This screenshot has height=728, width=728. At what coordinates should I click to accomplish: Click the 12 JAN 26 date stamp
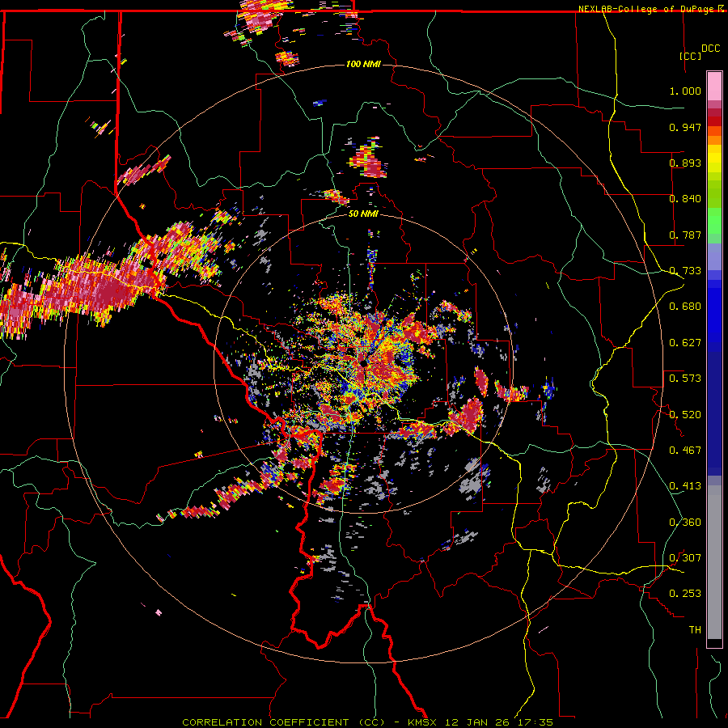coord(476,722)
